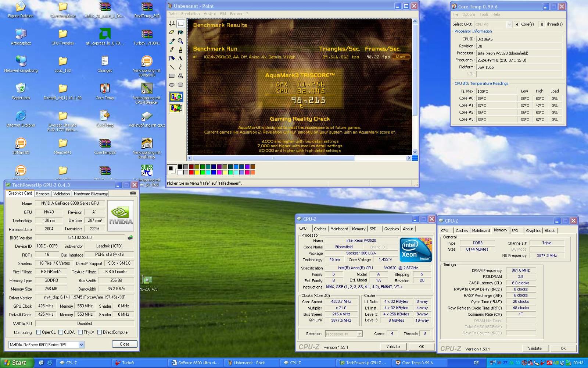
Task: Pick the Eraser tool in Paint
Action: pos(172,32)
